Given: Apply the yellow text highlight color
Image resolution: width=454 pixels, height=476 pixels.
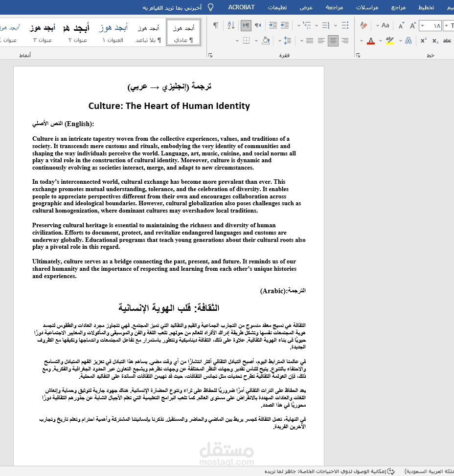Looking at the screenshot, I should click(x=389, y=41).
